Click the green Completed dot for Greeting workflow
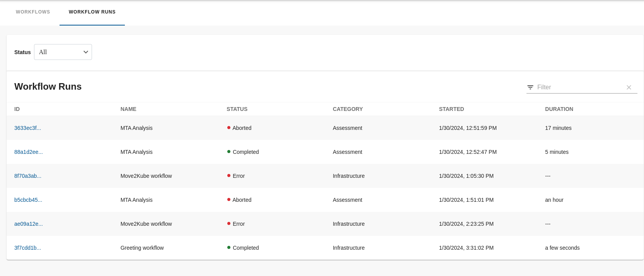Image resolution: width=644 pixels, height=276 pixels. click(229, 247)
